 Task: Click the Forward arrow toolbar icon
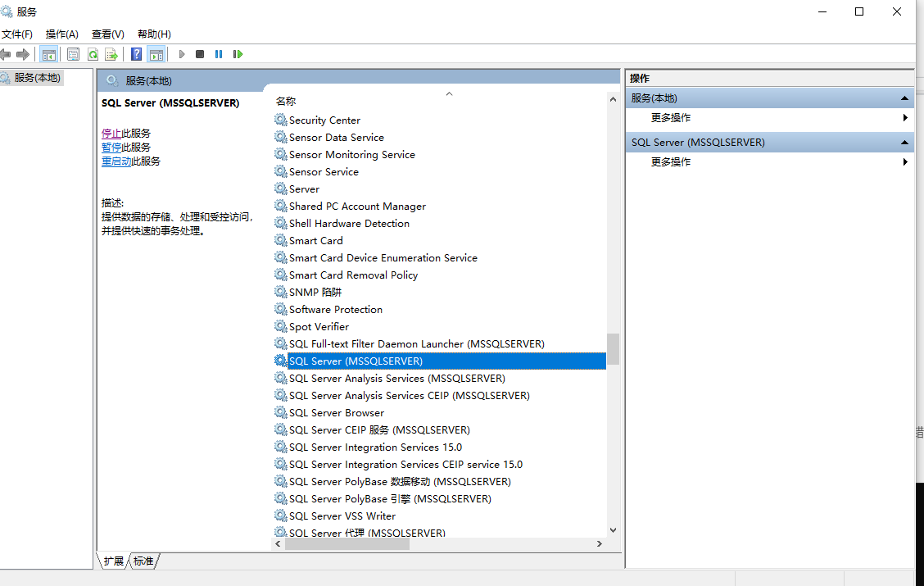[x=23, y=54]
